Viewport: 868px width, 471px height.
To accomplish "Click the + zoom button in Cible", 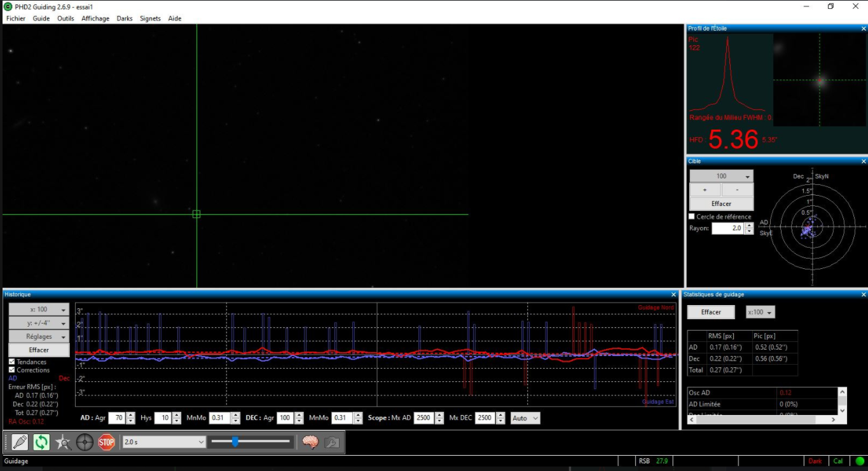I will 705,190.
